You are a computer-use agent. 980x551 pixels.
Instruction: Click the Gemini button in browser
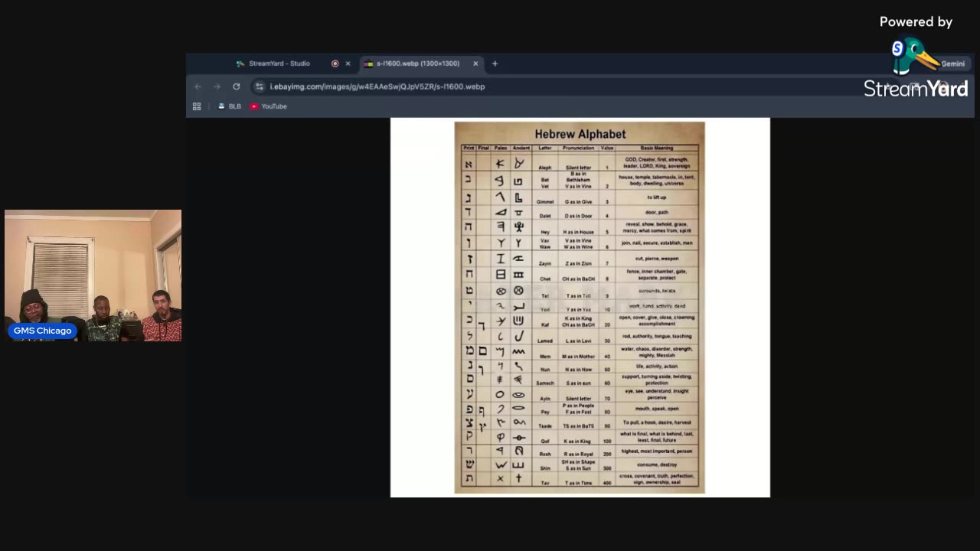952,64
